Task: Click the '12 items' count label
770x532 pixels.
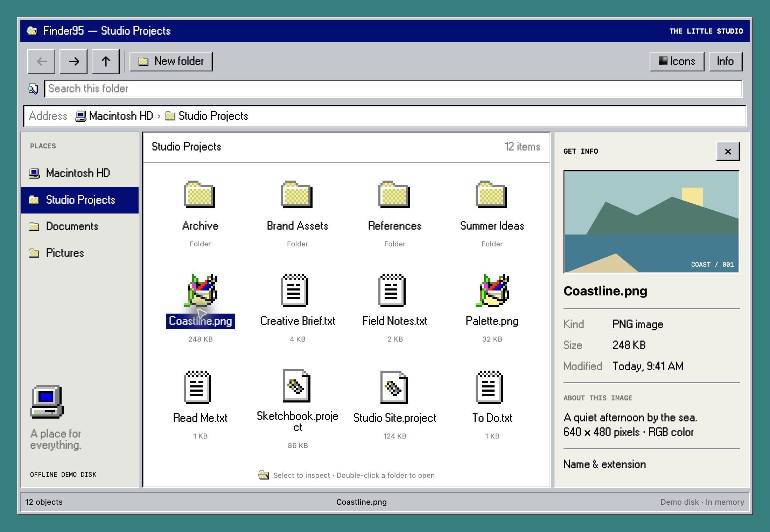Action: click(522, 147)
